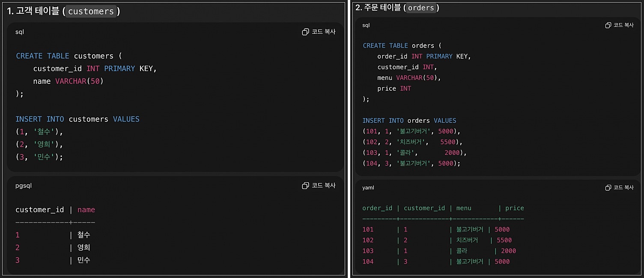Click copy icon in orders SQL block

(x=608, y=25)
